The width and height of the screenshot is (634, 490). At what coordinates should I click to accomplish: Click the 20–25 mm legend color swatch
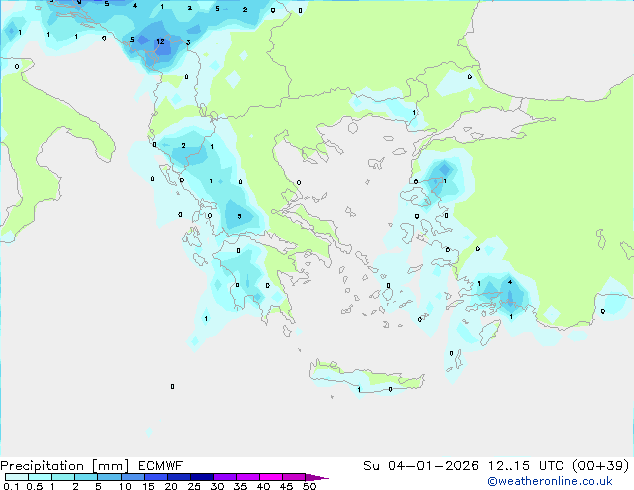pos(178,477)
